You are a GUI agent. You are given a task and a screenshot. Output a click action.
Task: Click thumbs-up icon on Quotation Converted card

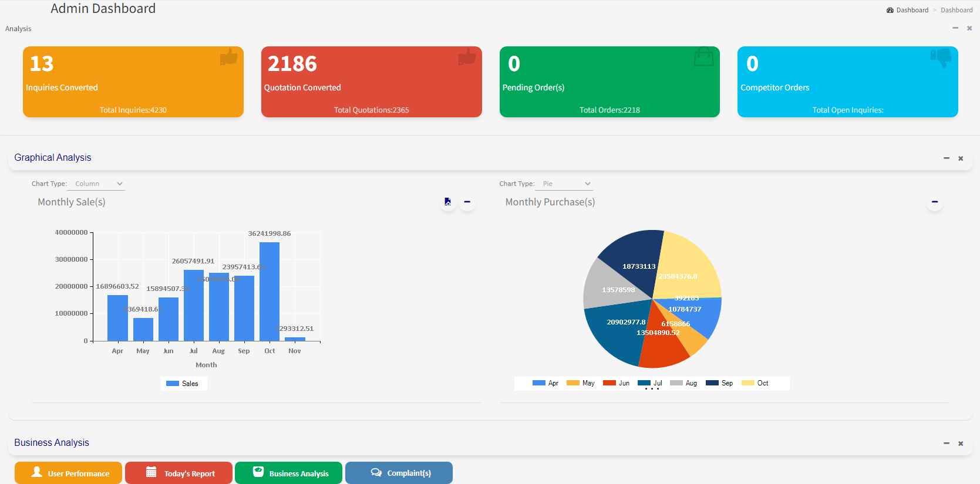(467, 57)
